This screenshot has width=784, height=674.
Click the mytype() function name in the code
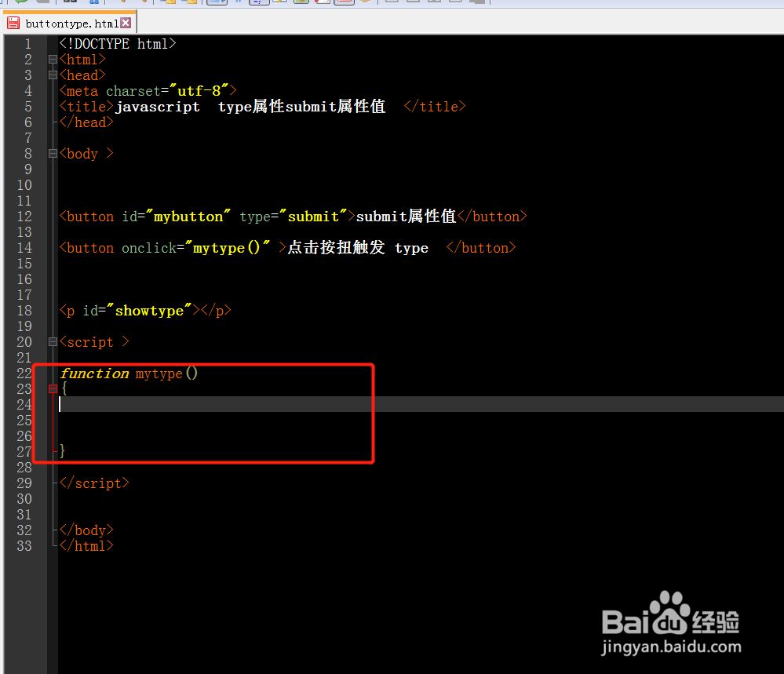click(159, 373)
